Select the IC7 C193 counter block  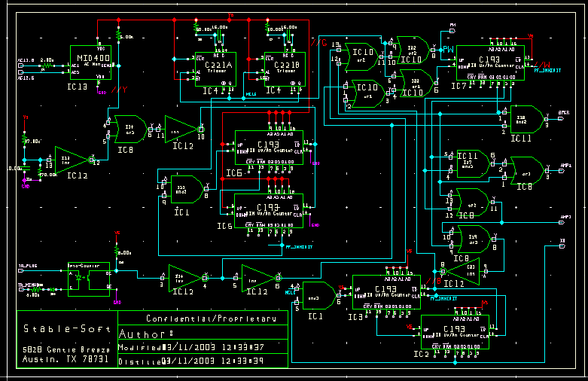click(x=490, y=62)
